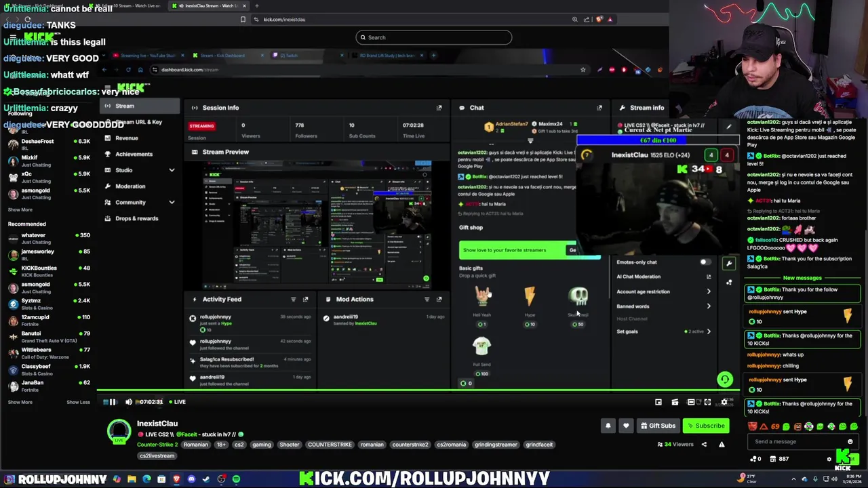Click the heart follow button

pos(626,426)
